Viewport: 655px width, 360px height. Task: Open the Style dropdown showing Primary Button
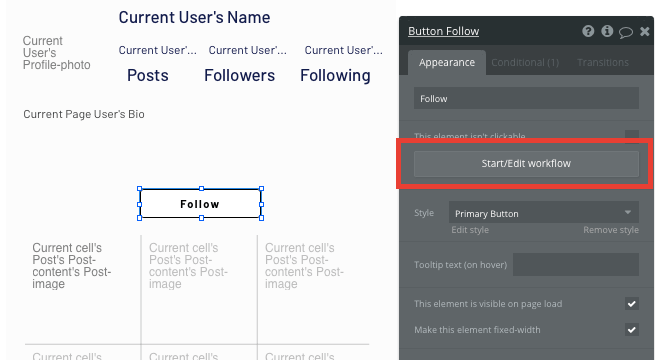click(x=543, y=213)
